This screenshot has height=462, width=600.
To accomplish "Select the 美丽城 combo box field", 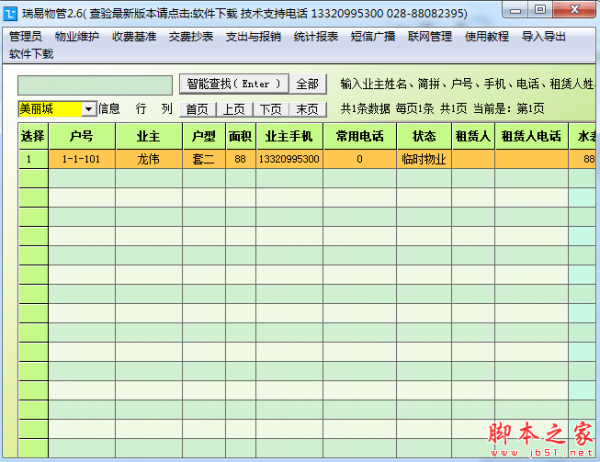I will pyautogui.click(x=57, y=109).
